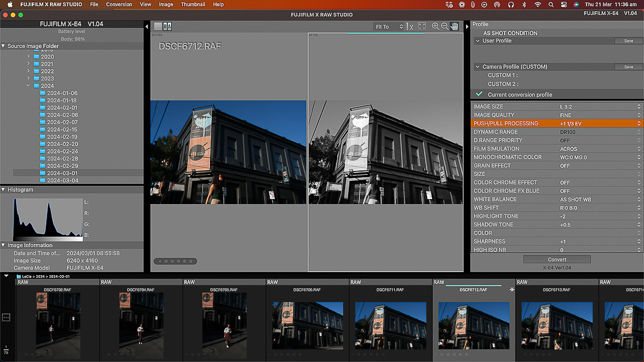Collapse the Histogram section
Viewport: 644px width, 362px height.
[3, 190]
